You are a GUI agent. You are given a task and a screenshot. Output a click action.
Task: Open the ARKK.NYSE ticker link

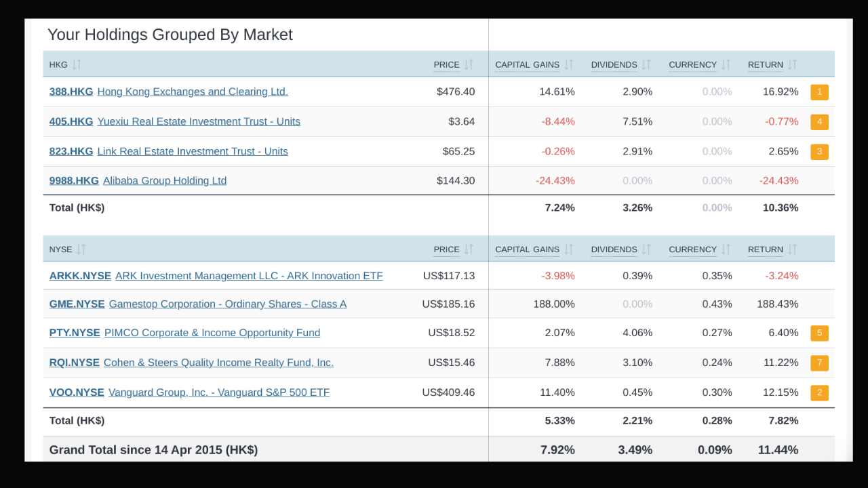80,276
